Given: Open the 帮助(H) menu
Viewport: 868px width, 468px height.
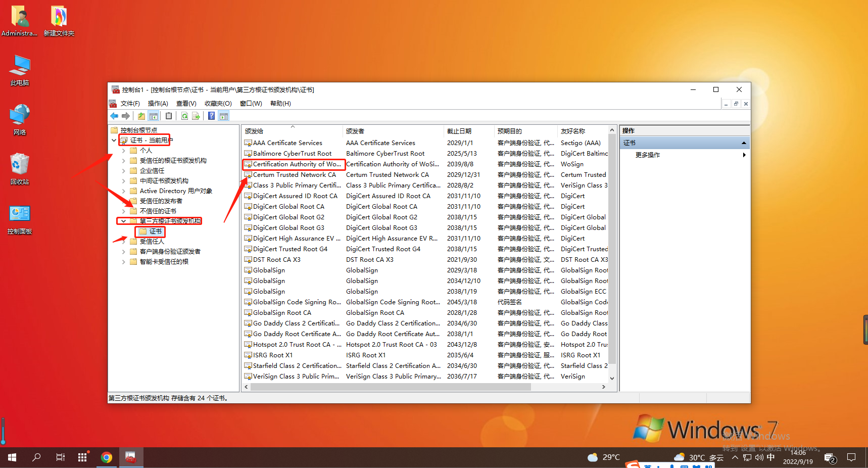Looking at the screenshot, I should pyautogui.click(x=280, y=104).
